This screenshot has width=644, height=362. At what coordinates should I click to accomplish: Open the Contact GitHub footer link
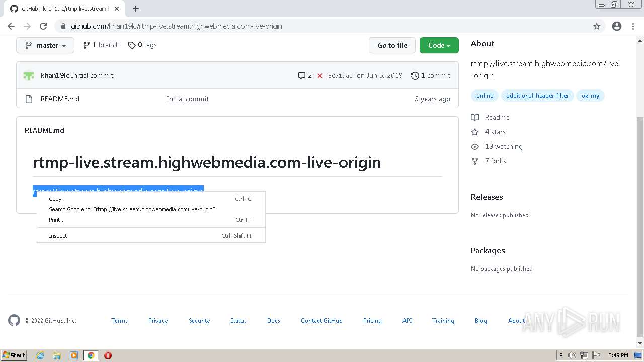[x=321, y=320]
